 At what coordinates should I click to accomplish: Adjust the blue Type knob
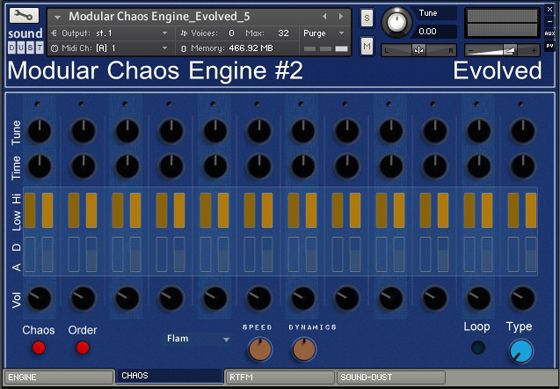pyautogui.click(x=521, y=351)
